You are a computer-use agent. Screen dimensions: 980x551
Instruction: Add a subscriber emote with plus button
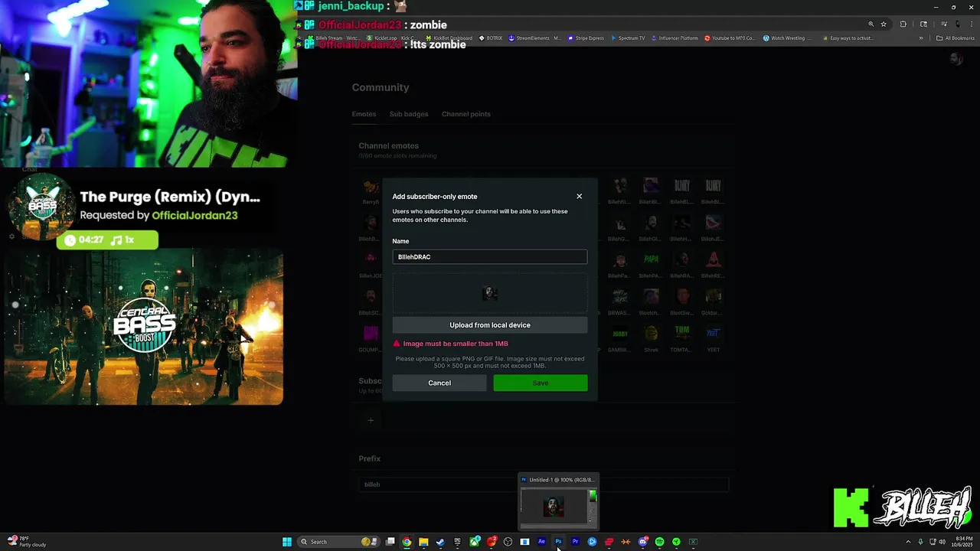(371, 420)
